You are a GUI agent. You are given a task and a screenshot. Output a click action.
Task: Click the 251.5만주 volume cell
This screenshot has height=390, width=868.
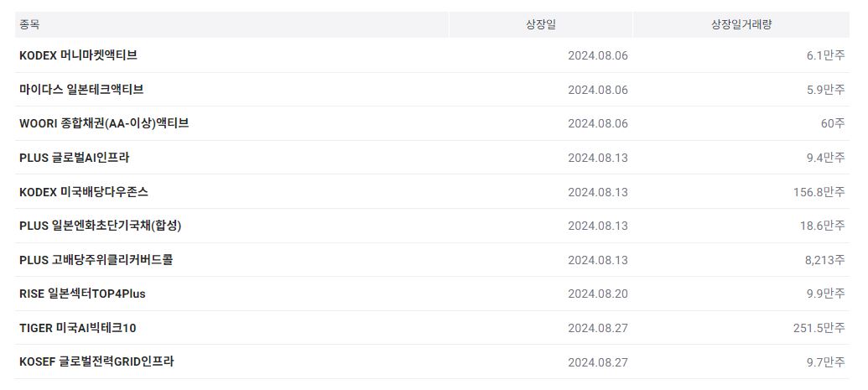819,328
